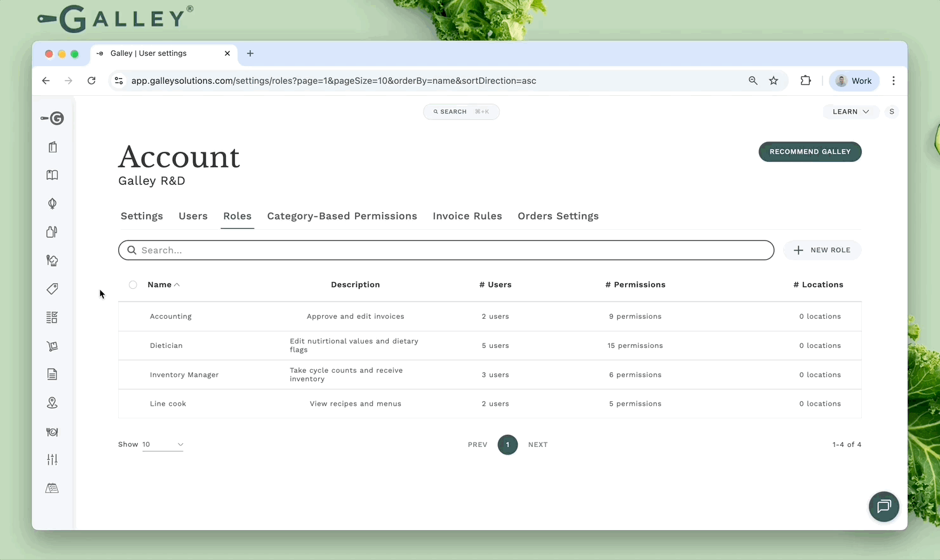The image size is (940, 560).
Task: Click '9 permissions' in Accounting row
Action: (x=635, y=316)
